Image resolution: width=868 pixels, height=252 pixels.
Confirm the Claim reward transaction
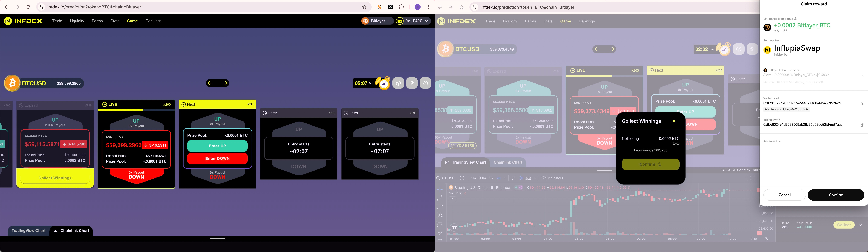pos(836,195)
